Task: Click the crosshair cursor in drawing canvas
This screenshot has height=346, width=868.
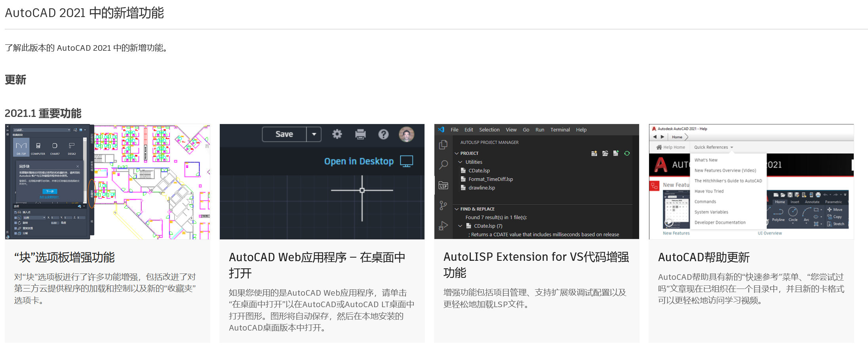Action: click(x=362, y=190)
